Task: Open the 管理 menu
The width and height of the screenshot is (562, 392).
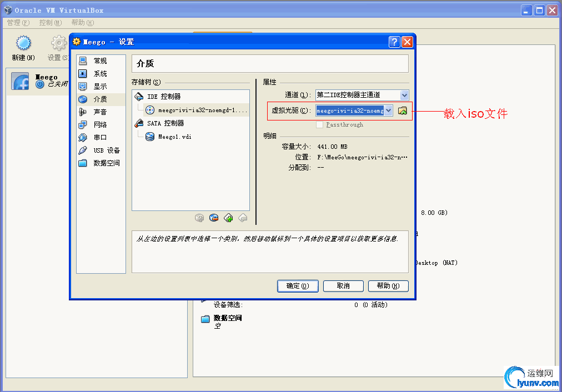Action: [18, 23]
